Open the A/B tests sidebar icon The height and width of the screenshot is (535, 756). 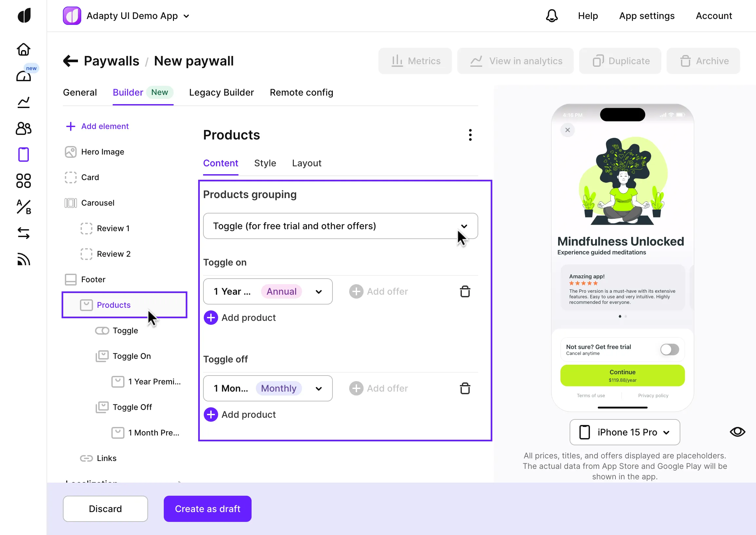click(23, 207)
